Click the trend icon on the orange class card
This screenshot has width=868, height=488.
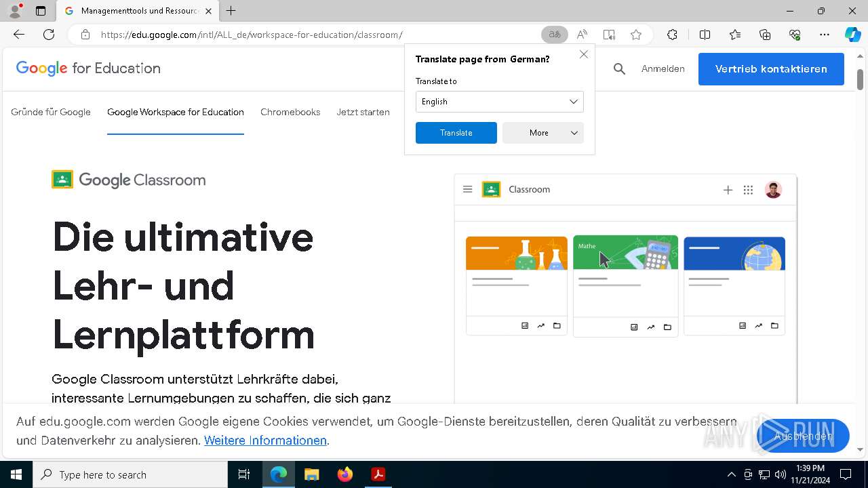[540, 326]
